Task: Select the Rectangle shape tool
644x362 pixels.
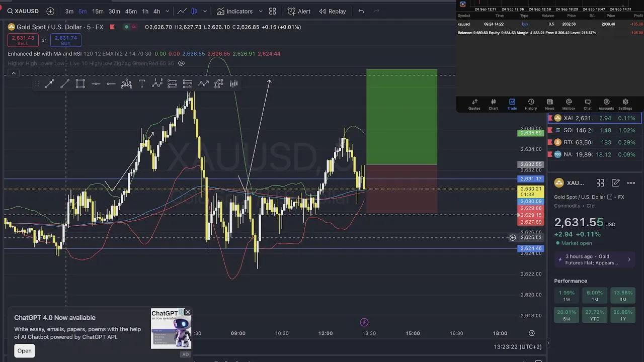Action: point(80,84)
